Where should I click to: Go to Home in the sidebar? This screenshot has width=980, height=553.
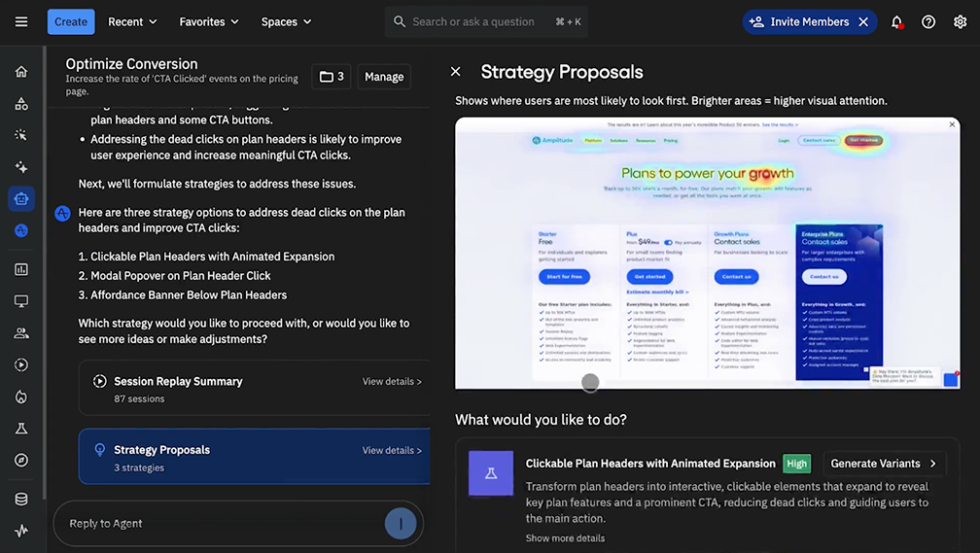click(21, 72)
